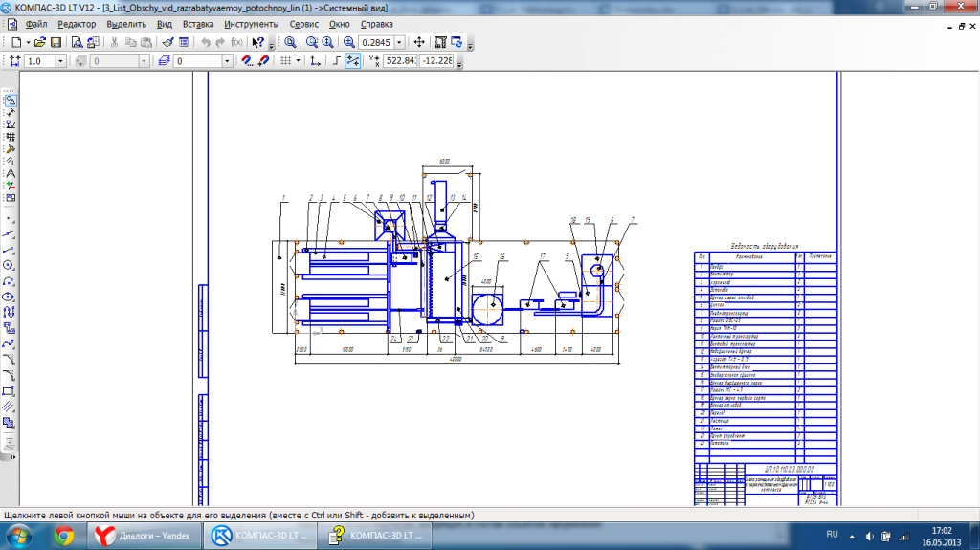Save the document with the diskette icon
This screenshot has height=550, width=980.
click(56, 42)
